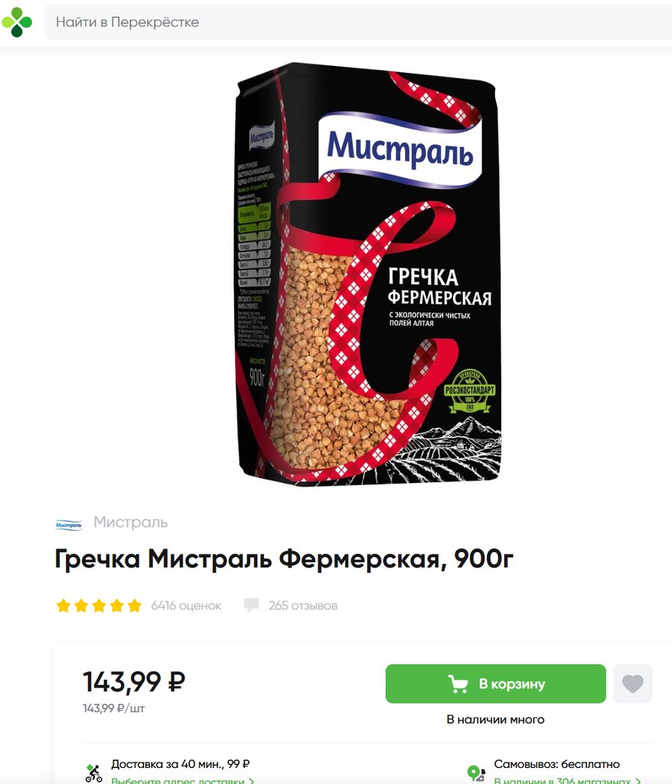Open 'Выберите адрес доставки' link
The height and width of the screenshot is (784, 672).
(x=178, y=780)
